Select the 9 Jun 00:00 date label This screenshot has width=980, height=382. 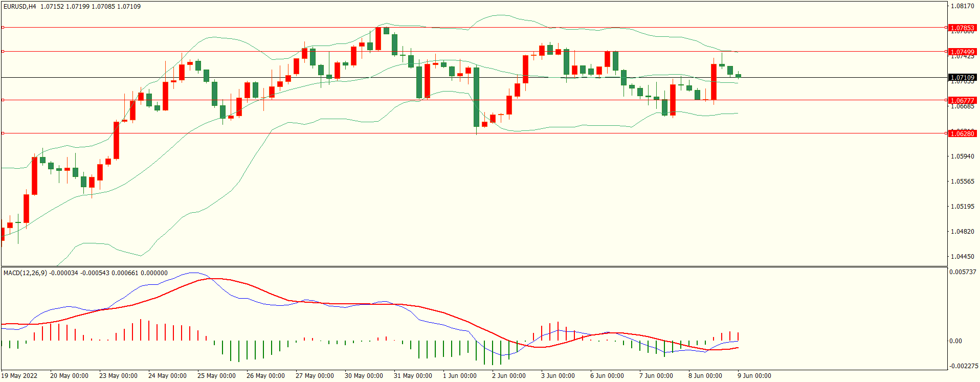(754, 376)
